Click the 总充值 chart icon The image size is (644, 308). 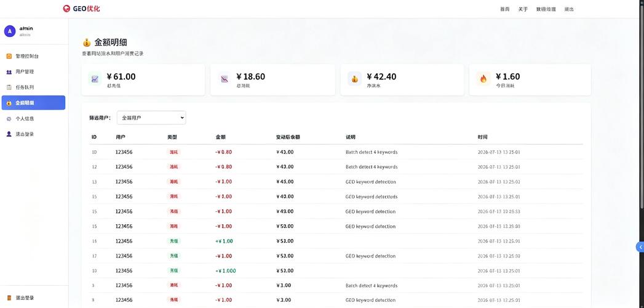pos(95,79)
